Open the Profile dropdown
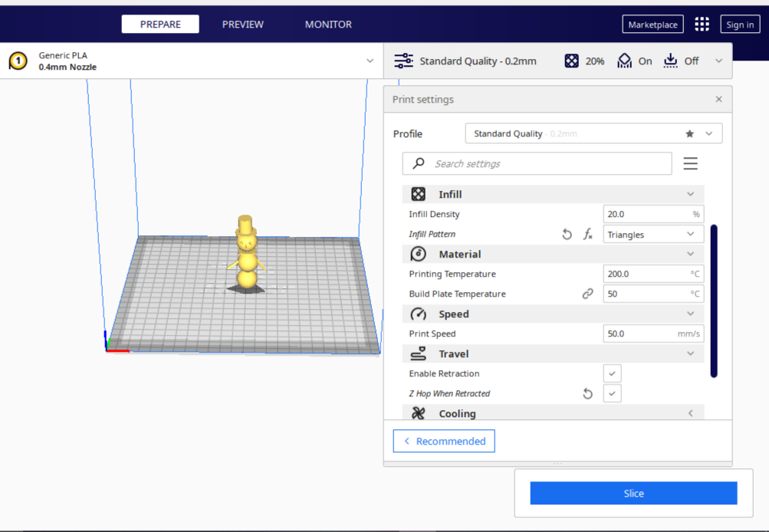The width and height of the screenshot is (769, 532). tap(593, 133)
